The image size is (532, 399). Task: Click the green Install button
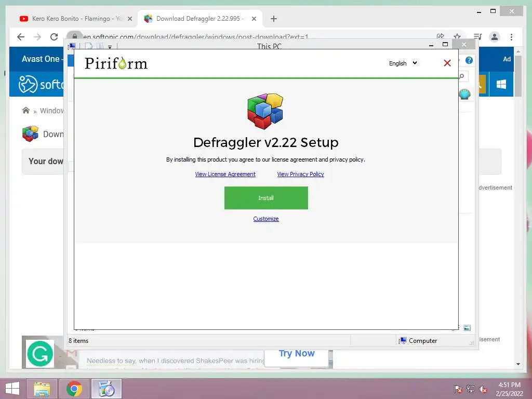pos(266,198)
